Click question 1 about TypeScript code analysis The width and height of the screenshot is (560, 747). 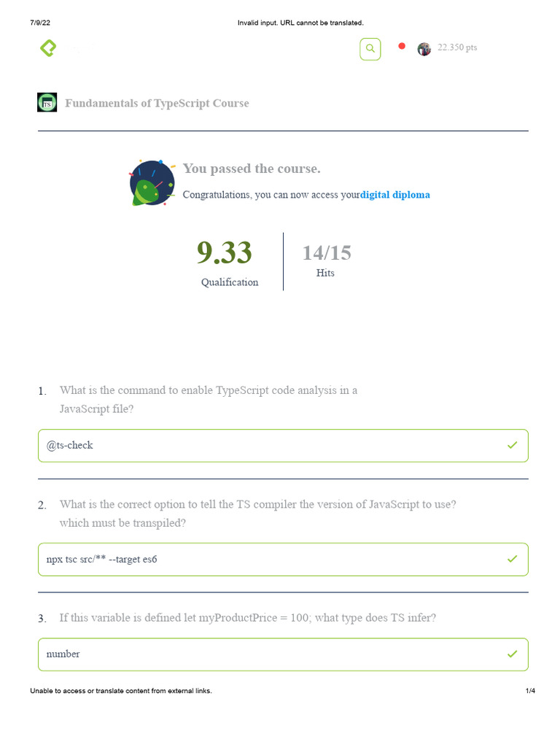click(x=209, y=399)
